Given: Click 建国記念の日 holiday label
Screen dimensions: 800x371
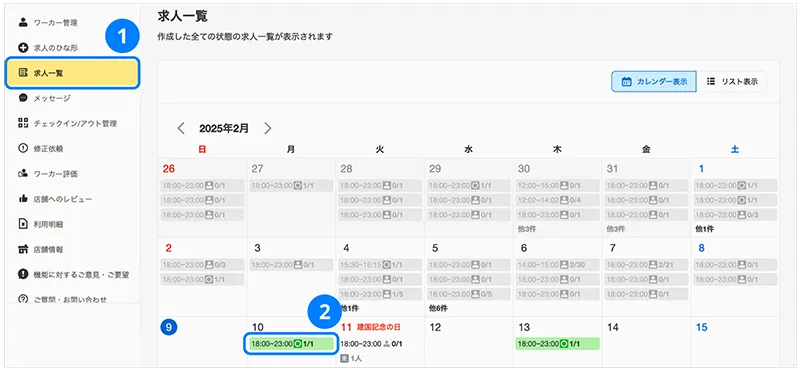Looking at the screenshot, I should (379, 327).
